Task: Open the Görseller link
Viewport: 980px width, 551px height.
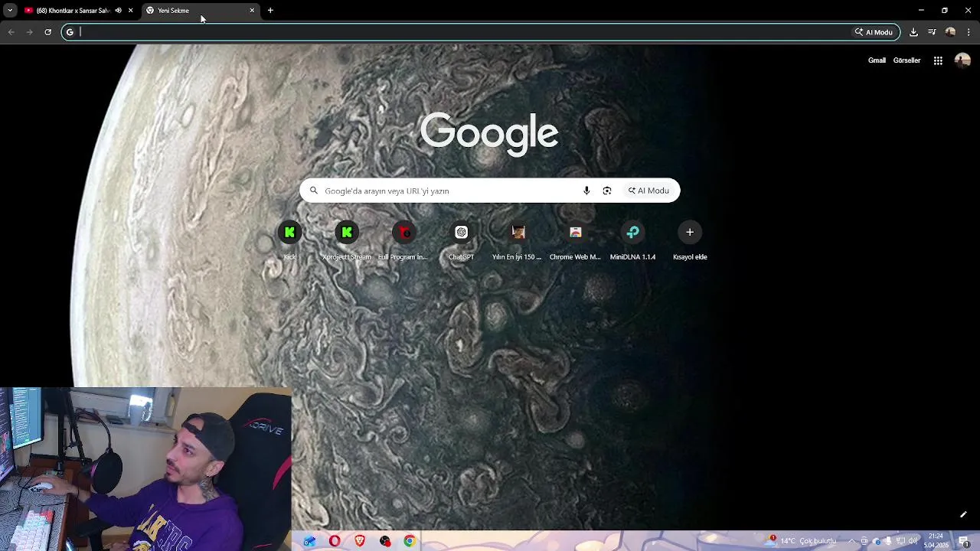Action: point(906,60)
